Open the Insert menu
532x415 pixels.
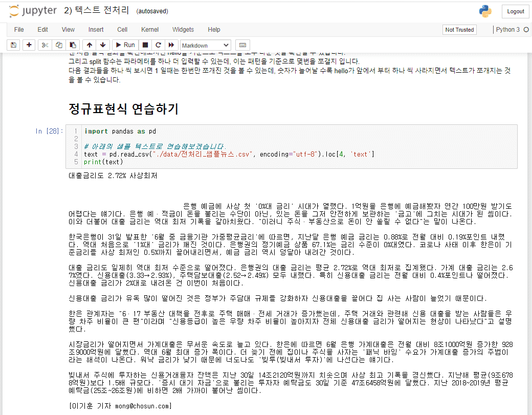96,30
